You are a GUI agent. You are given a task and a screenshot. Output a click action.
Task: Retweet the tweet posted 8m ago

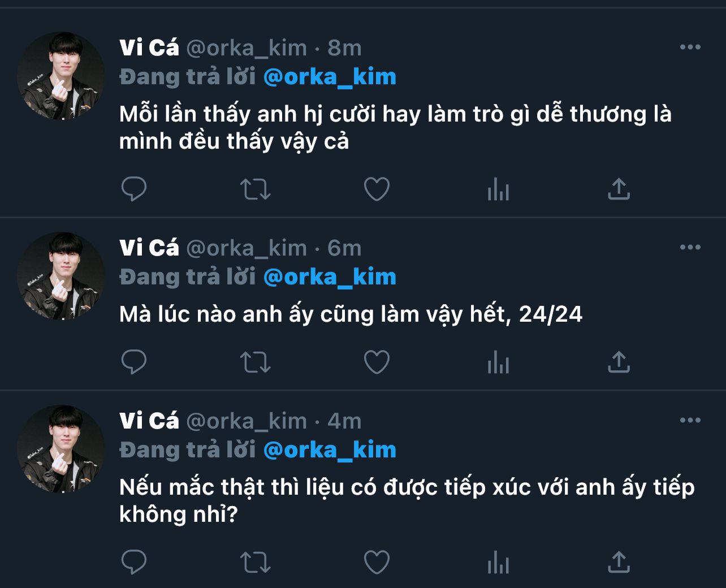(256, 189)
